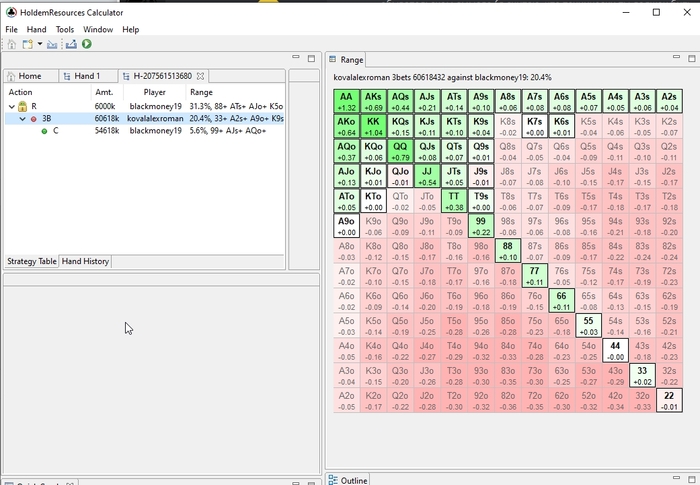Click the 31.3%, 88+ range text

coord(236,106)
